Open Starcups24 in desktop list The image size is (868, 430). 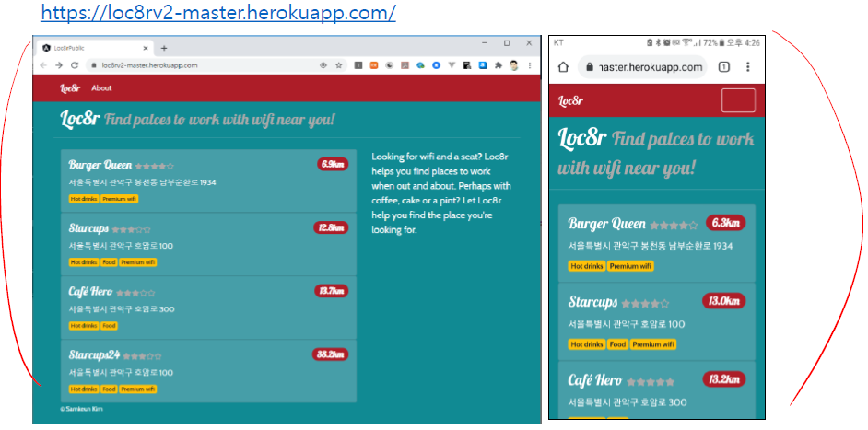tap(94, 355)
